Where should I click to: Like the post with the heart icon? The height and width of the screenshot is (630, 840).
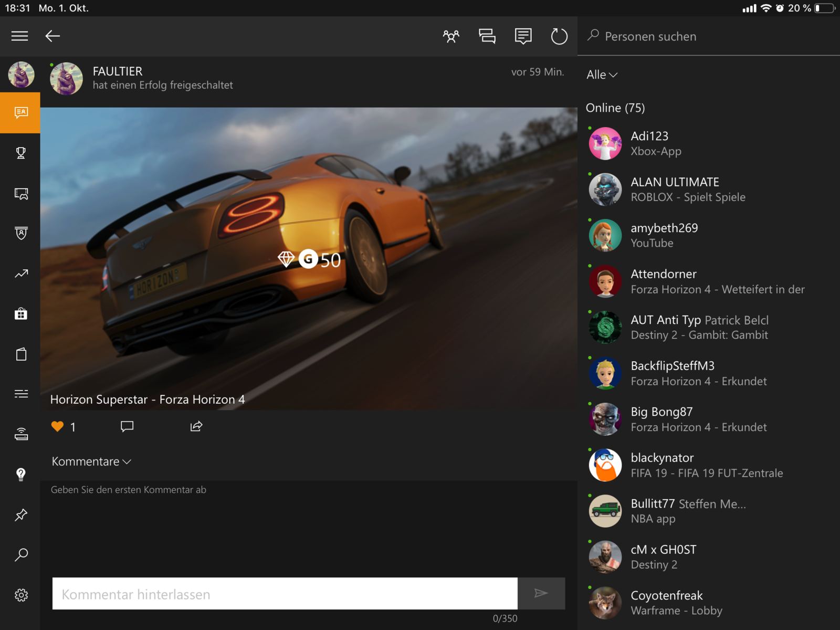[57, 426]
